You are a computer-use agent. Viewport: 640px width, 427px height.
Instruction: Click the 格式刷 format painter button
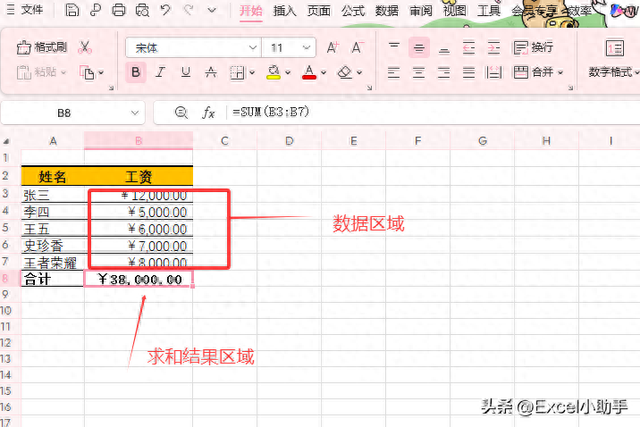pyautogui.click(x=41, y=47)
